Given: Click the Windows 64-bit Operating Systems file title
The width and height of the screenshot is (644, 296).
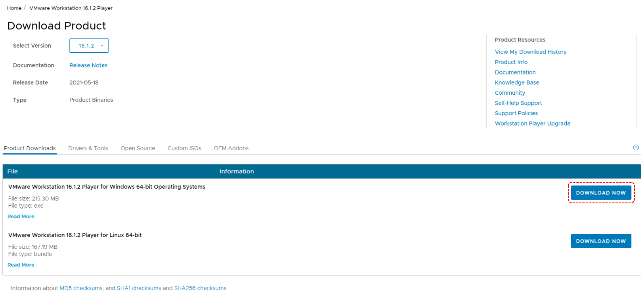Looking at the screenshot, I should [x=107, y=187].
